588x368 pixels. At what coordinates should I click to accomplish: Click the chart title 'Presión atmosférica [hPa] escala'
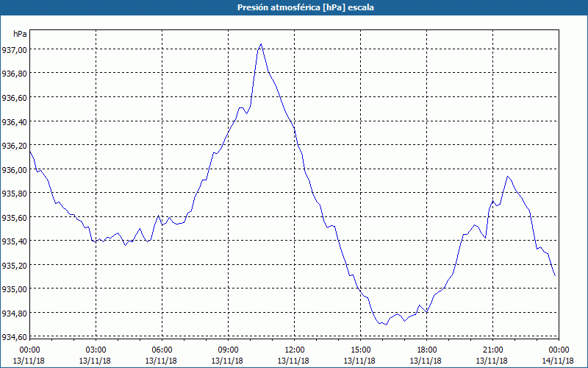(305, 7)
